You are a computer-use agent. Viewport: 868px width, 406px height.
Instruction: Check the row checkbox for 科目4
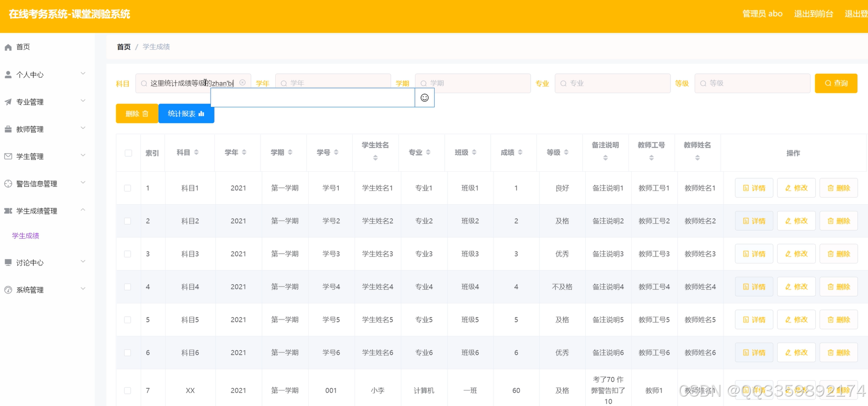click(x=127, y=287)
